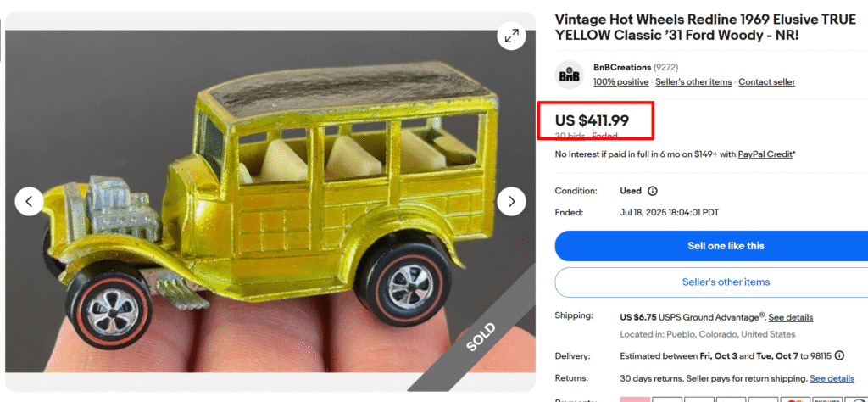Open the BnBCreations seller name link

pyautogui.click(x=621, y=68)
